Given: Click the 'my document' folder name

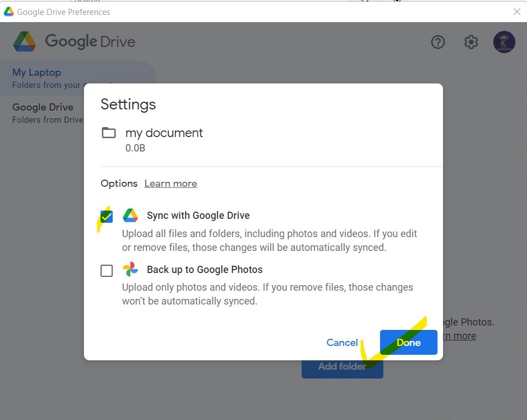Looking at the screenshot, I should tap(164, 133).
